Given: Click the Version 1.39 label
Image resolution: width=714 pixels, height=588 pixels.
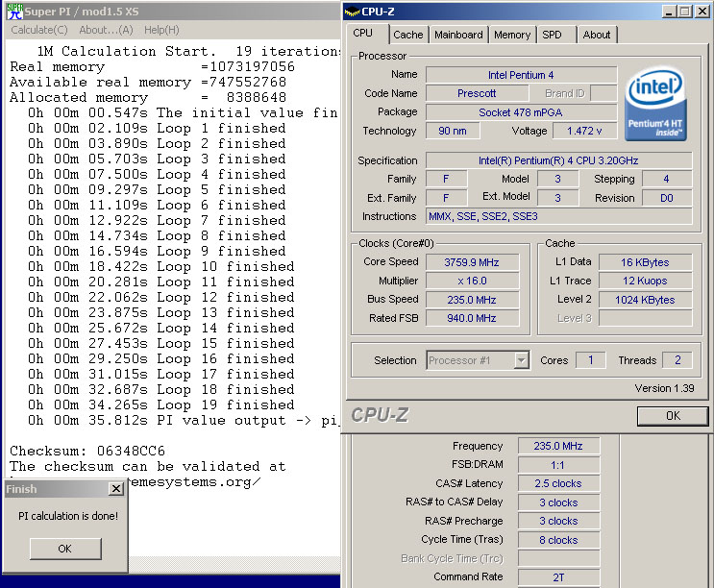Looking at the screenshot, I should (x=664, y=388).
